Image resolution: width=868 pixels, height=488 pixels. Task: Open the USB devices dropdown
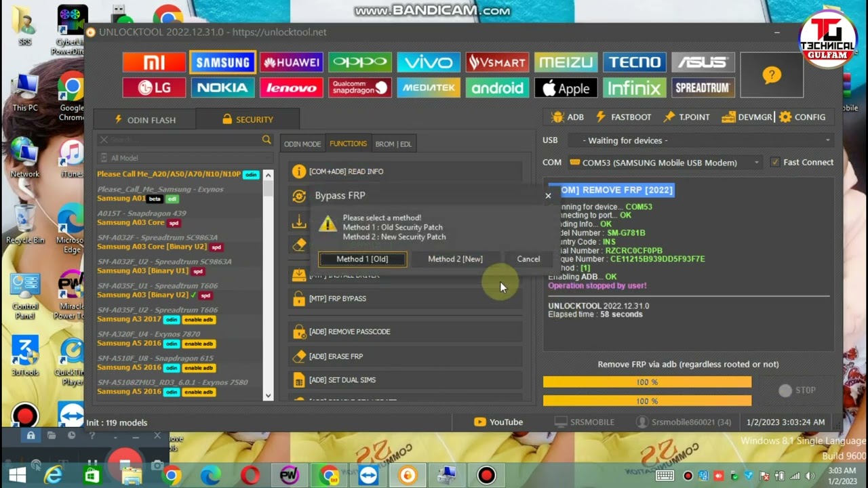pyautogui.click(x=701, y=140)
